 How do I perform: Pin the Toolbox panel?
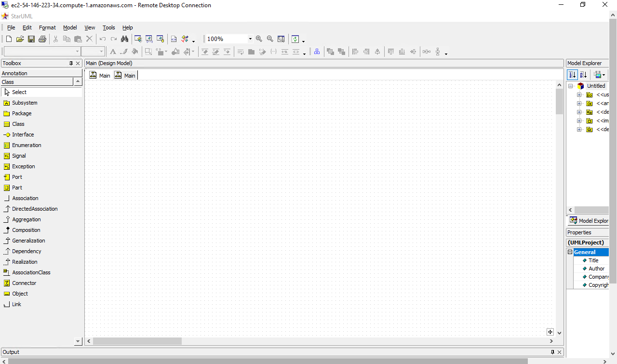tap(71, 63)
